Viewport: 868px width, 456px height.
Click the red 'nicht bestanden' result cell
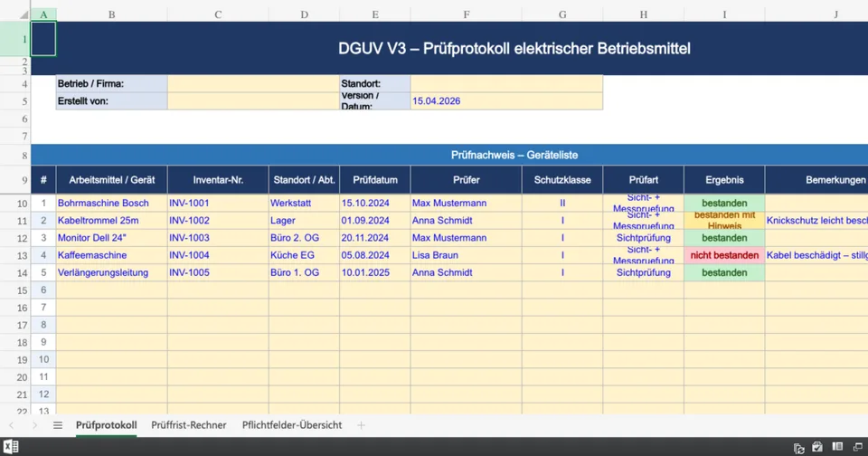click(724, 255)
